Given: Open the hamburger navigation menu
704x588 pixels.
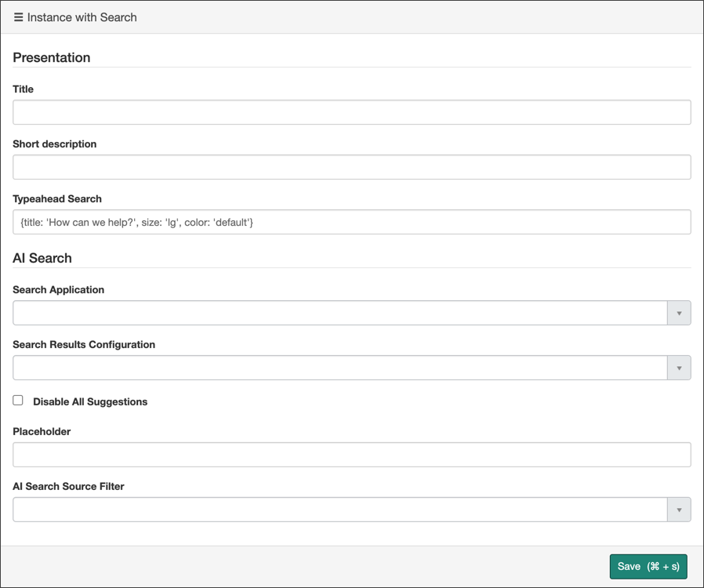Looking at the screenshot, I should click(x=18, y=16).
